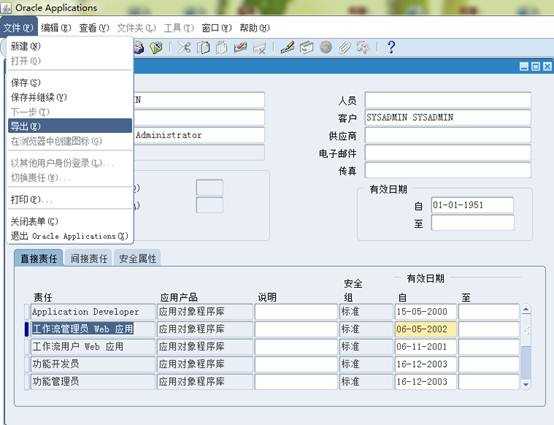Click the scroll up arrow of responsibilities list
The width and height of the screenshot is (554, 425).
tap(526, 310)
